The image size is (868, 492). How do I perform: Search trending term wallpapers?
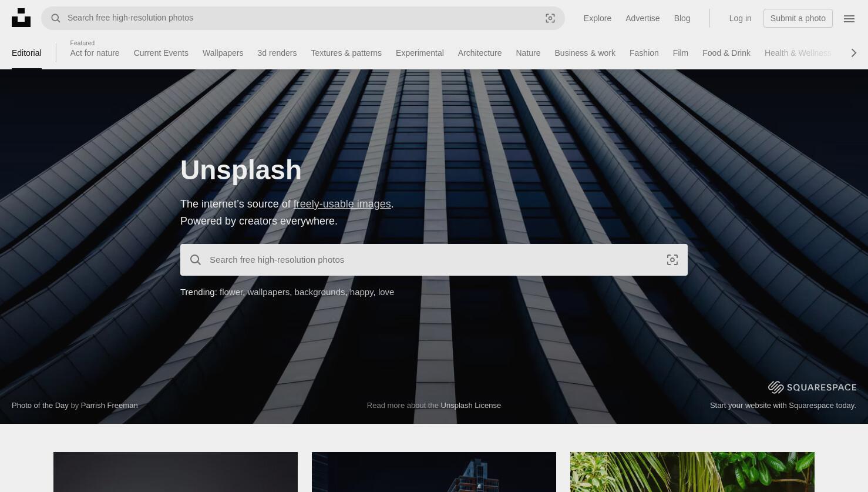click(268, 292)
